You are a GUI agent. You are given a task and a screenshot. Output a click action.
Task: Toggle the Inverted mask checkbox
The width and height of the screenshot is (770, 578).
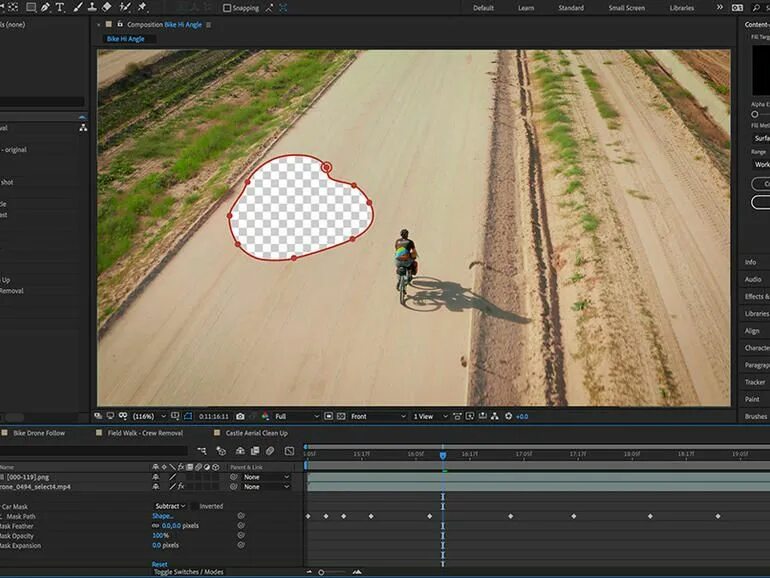(194, 506)
